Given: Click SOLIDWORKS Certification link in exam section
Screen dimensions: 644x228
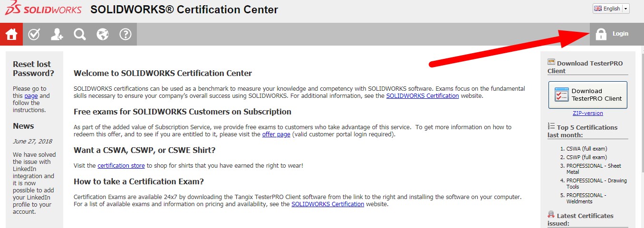Looking at the screenshot, I should [328, 204].
